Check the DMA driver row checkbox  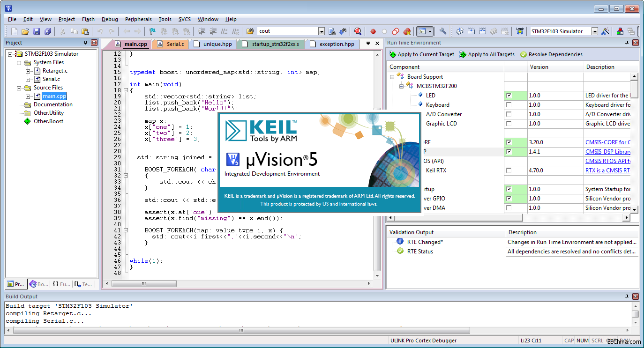509,208
